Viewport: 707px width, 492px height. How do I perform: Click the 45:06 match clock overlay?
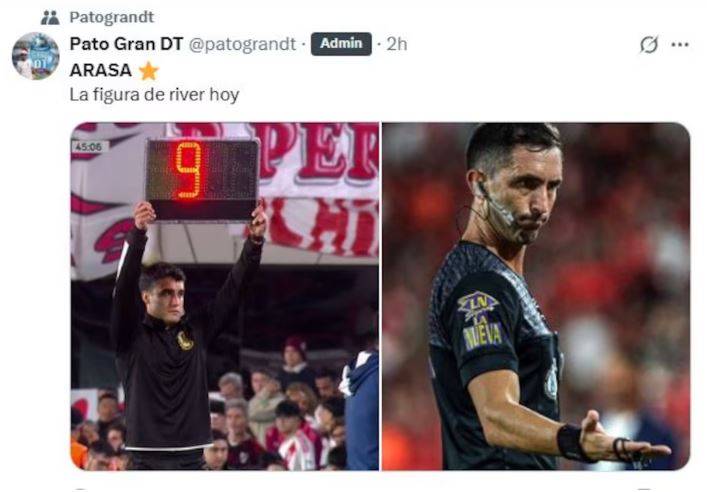(x=88, y=147)
